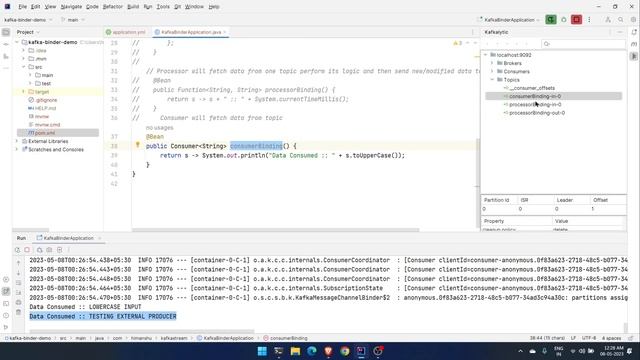The height and width of the screenshot is (360, 640).
Task: Select KafkaBinderApplication tab in Run panel
Action: (69, 238)
